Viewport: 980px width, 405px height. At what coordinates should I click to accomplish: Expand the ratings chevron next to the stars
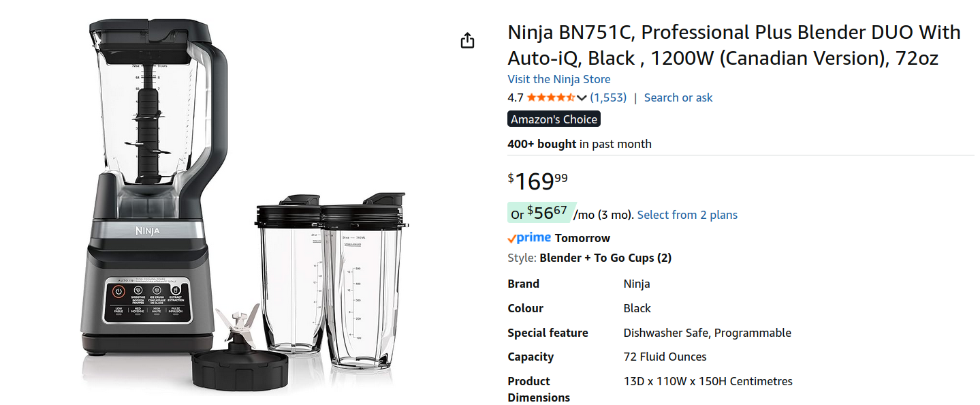coord(582,97)
